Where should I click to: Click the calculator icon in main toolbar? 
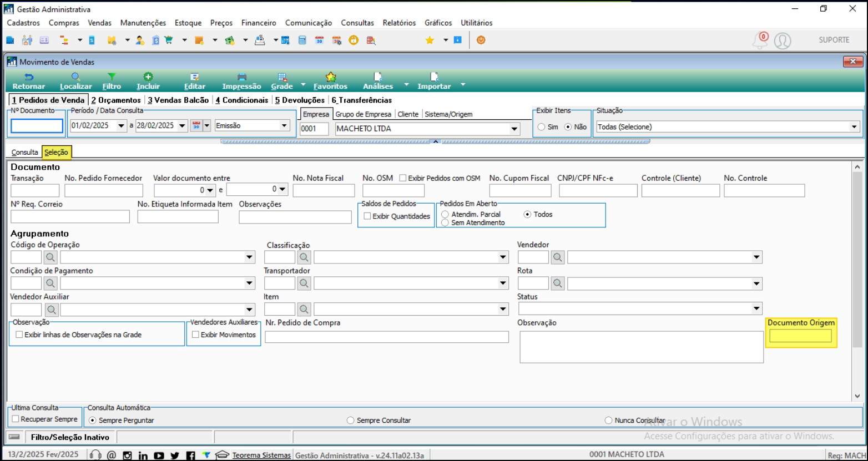point(302,40)
